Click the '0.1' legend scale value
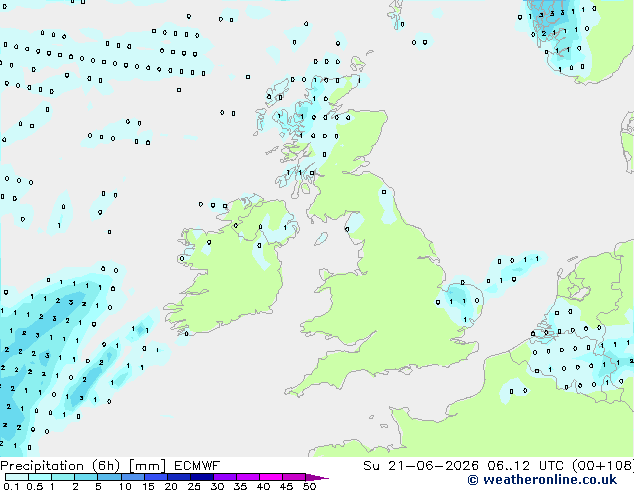This screenshot has height=490, width=634. 12,486
